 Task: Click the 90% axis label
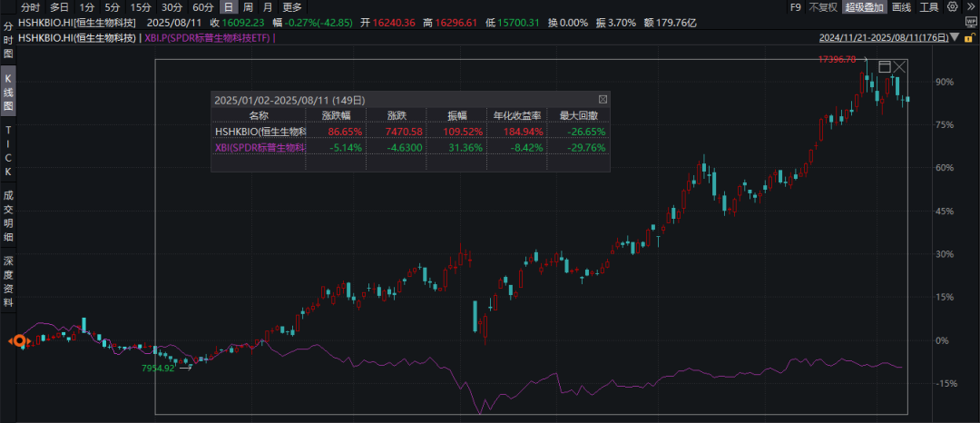945,82
